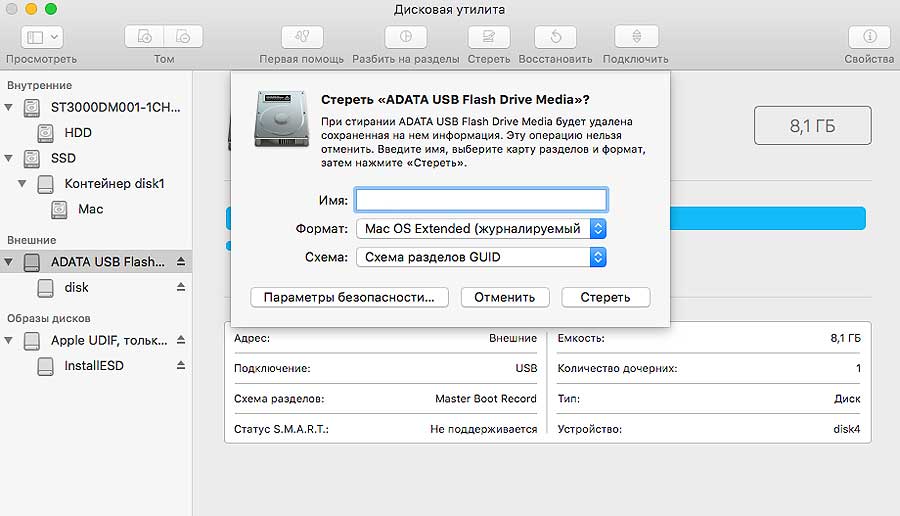Collapse the SSD disclosure triangle
Screen dimensions: 900x516
pyautogui.click(x=9, y=158)
